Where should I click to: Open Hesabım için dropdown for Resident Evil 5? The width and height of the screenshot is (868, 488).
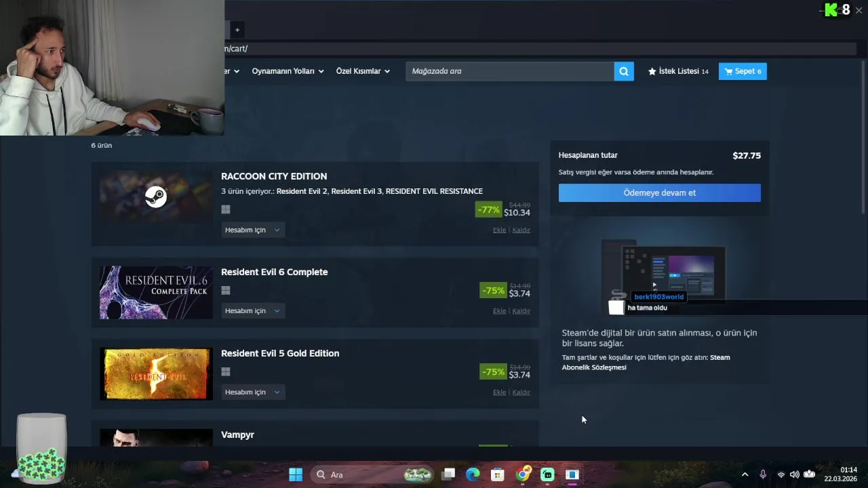click(253, 392)
